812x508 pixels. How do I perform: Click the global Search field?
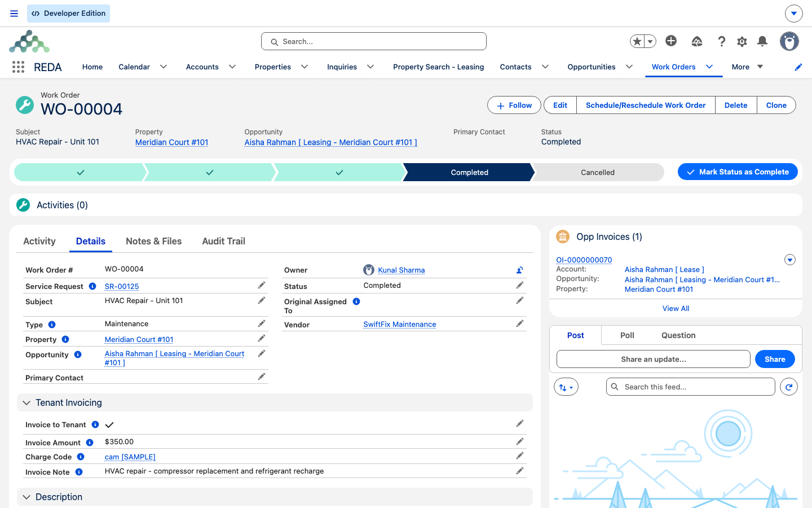coord(374,42)
